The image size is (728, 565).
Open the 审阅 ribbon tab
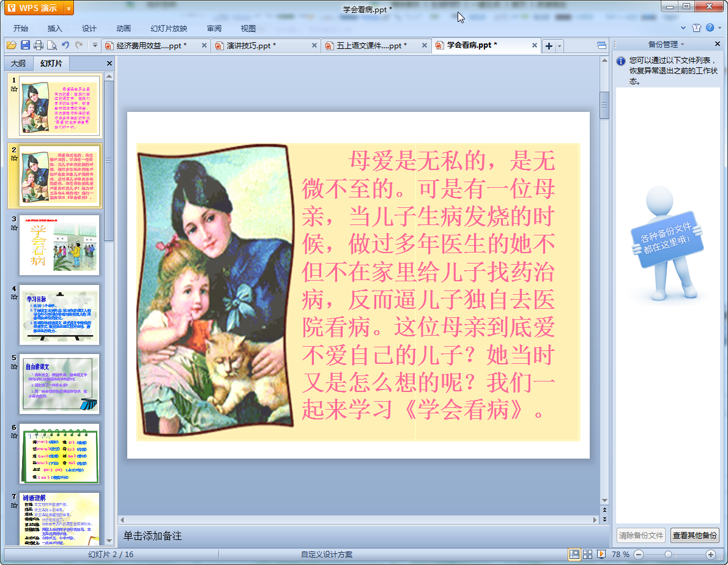(214, 28)
